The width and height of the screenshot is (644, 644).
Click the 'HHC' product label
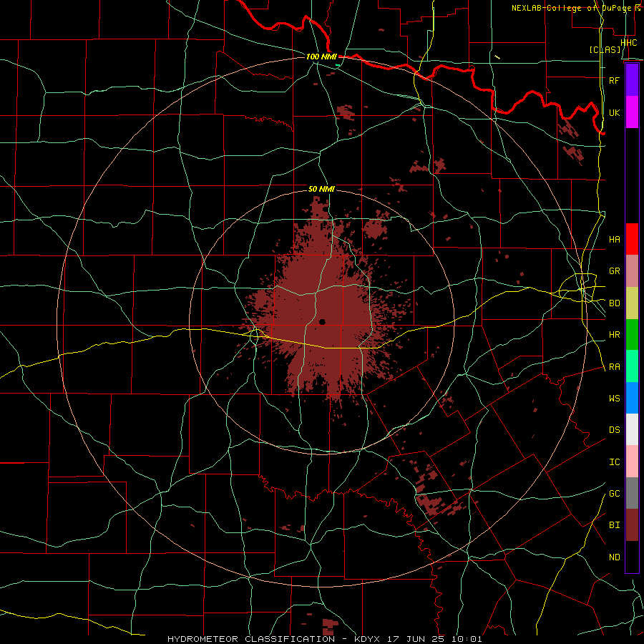(628, 43)
